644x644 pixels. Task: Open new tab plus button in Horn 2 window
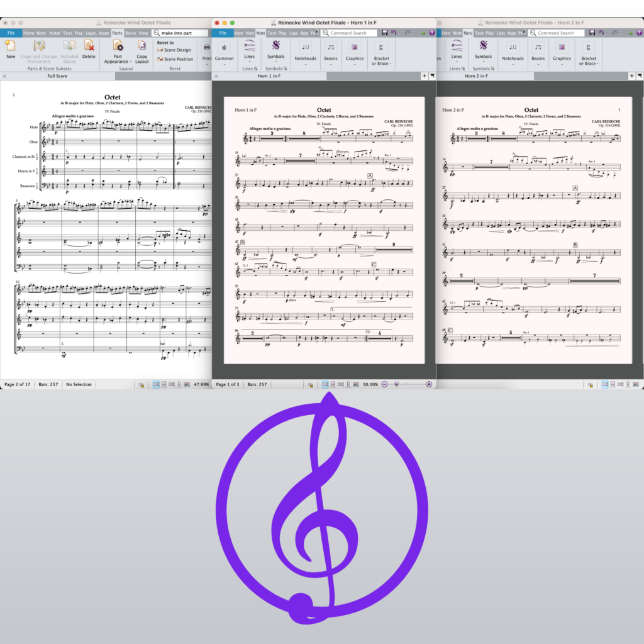pyautogui.click(x=631, y=76)
